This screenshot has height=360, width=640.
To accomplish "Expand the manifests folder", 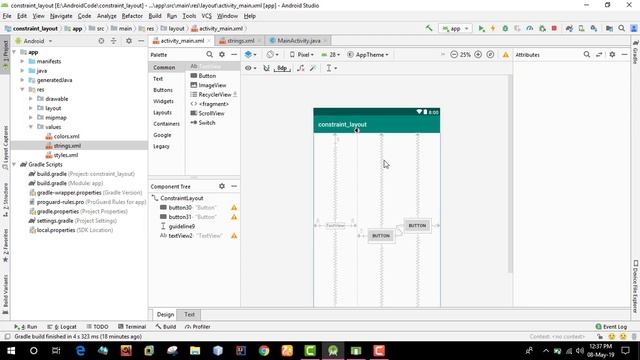I will pos(22,61).
